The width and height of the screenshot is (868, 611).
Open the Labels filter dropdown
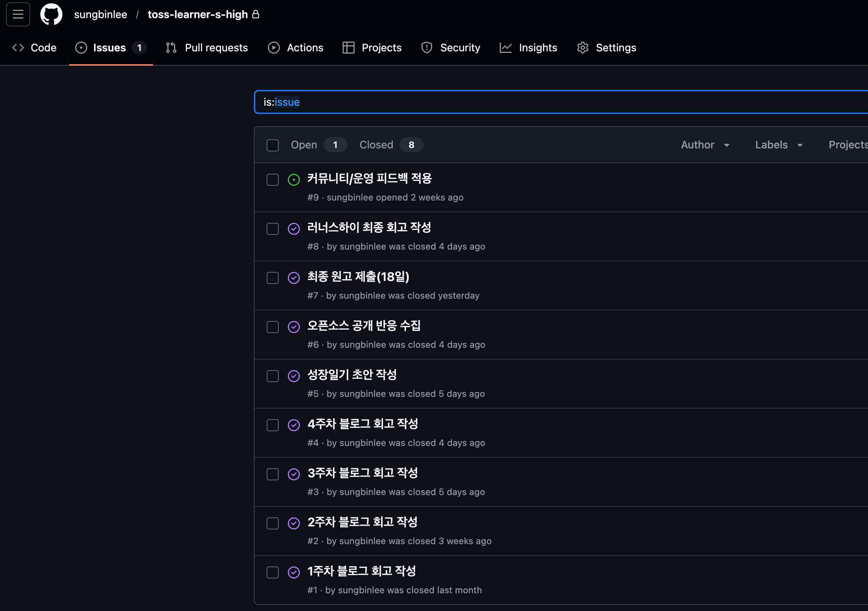tap(778, 145)
